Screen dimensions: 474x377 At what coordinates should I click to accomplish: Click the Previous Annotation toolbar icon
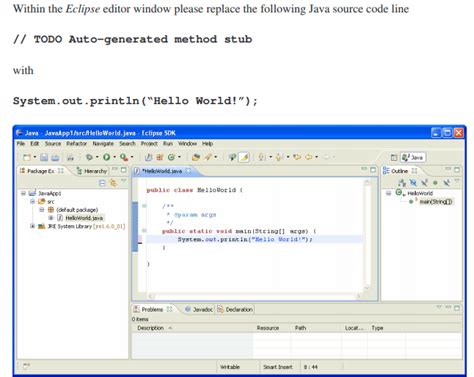(279, 157)
